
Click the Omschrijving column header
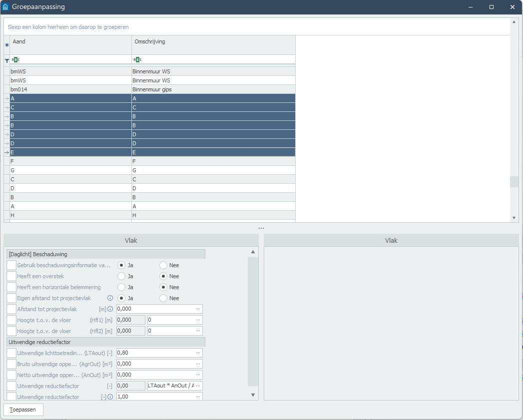tap(213, 42)
